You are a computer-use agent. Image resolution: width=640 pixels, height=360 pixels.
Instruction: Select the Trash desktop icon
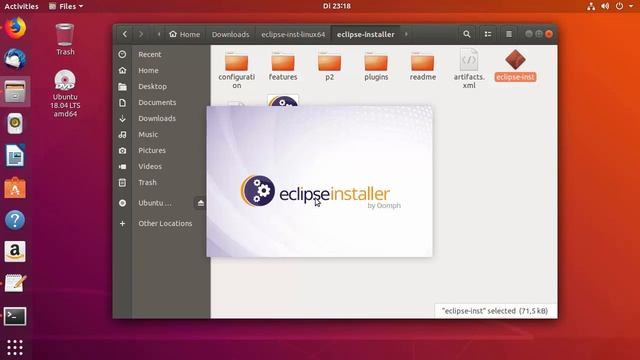click(65, 40)
